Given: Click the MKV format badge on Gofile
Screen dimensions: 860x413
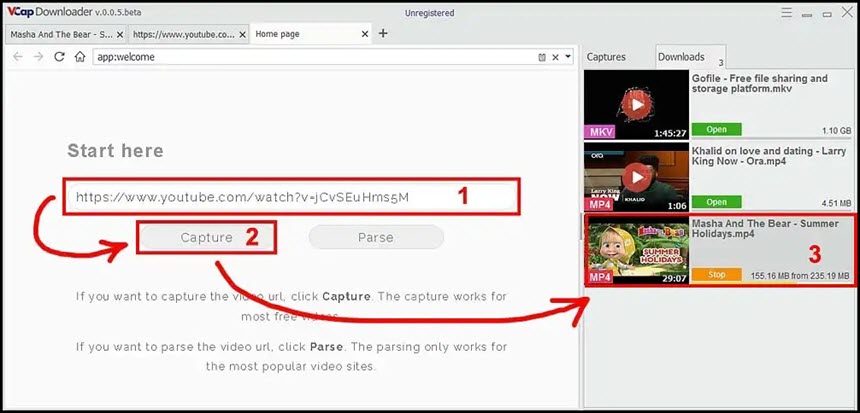Looking at the screenshot, I should (x=599, y=132).
